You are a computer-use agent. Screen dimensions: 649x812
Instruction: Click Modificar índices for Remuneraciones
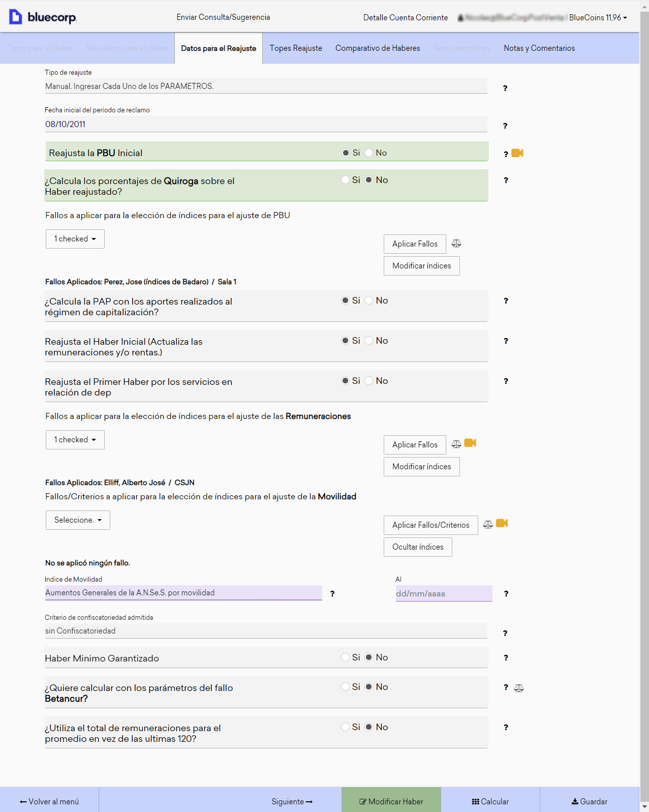click(422, 467)
